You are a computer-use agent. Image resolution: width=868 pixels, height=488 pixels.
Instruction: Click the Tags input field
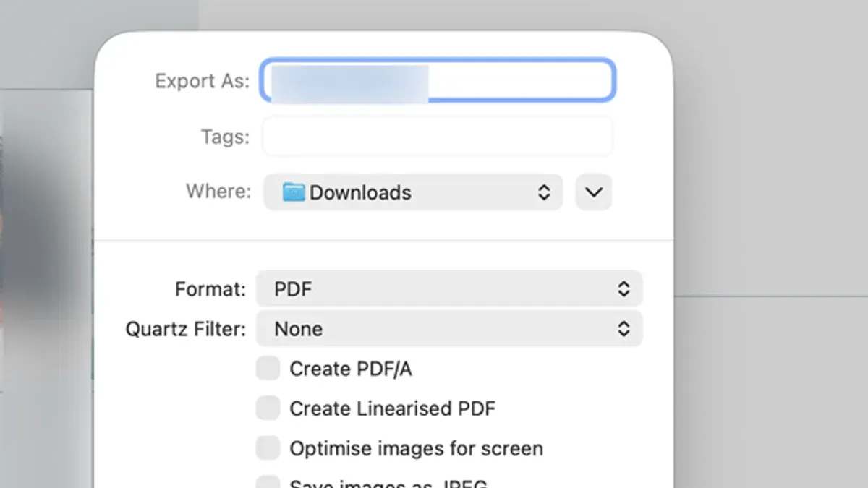coord(438,136)
